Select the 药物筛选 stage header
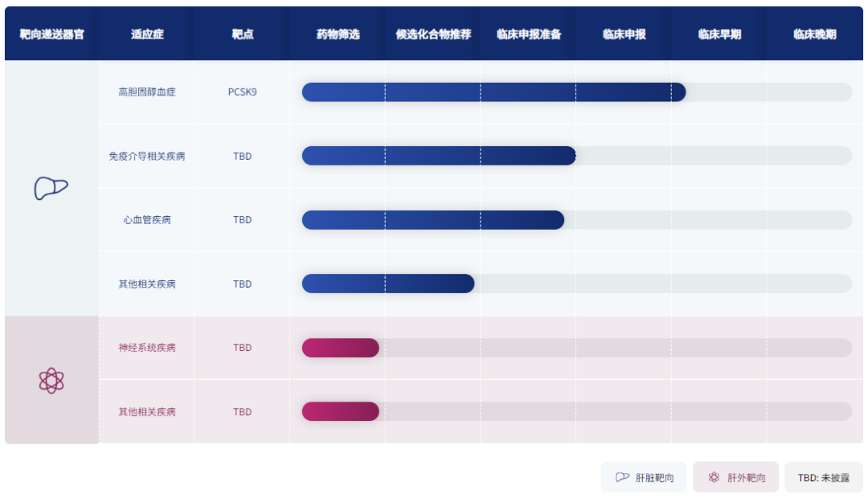 tap(338, 35)
